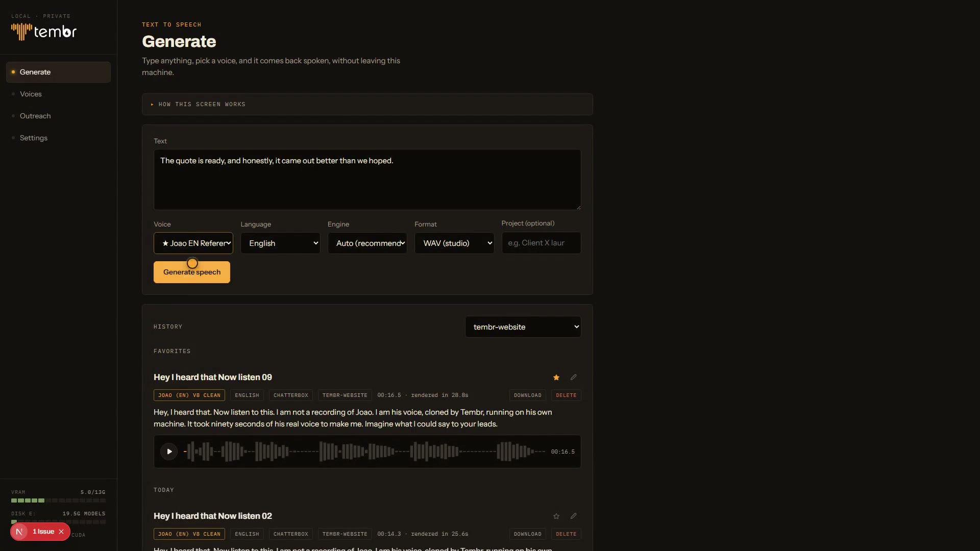Rename listen 09 with pencil icon

tap(573, 378)
